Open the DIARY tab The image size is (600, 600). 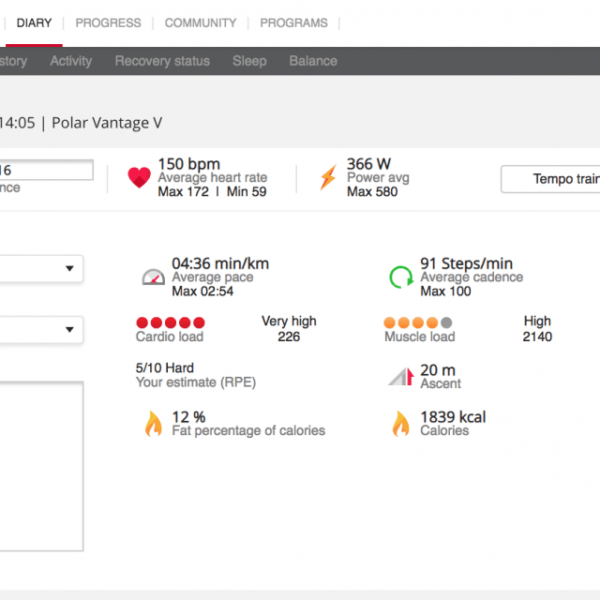(x=34, y=23)
